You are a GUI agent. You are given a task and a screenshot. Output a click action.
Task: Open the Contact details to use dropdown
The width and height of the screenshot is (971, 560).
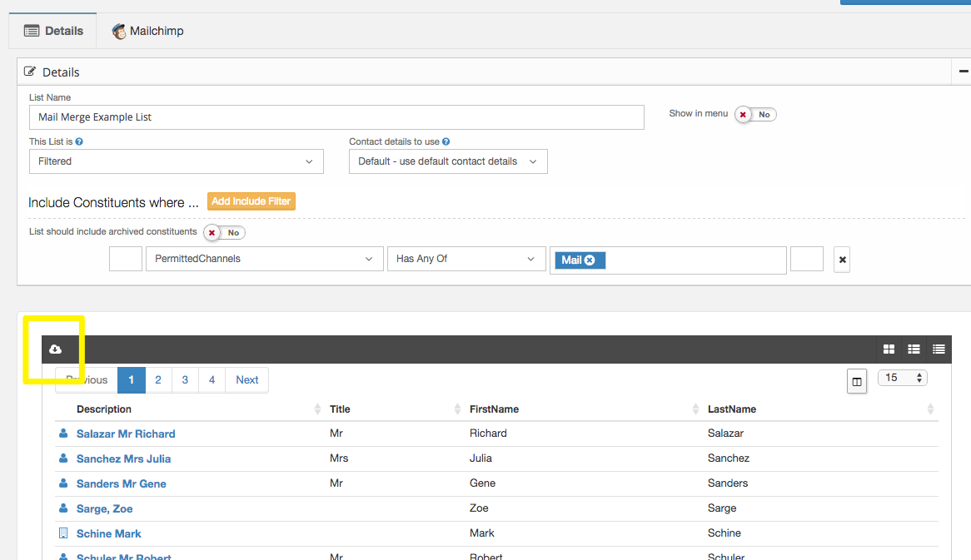pyautogui.click(x=447, y=161)
